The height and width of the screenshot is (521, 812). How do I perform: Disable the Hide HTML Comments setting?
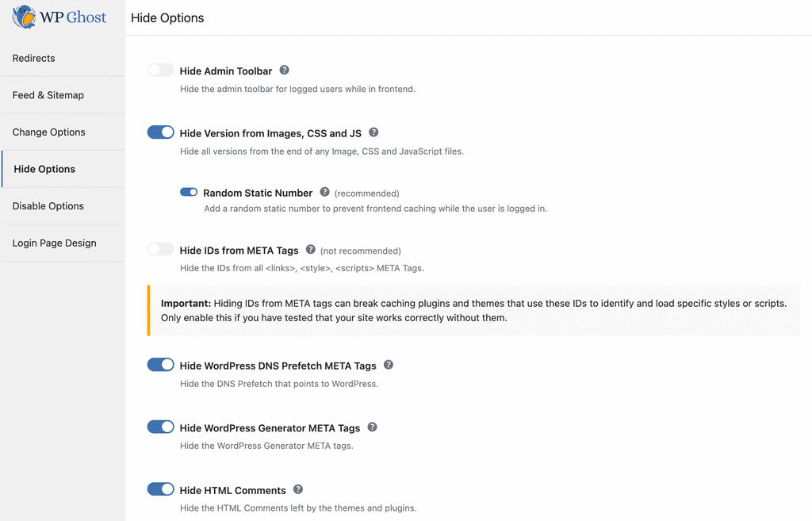point(160,488)
